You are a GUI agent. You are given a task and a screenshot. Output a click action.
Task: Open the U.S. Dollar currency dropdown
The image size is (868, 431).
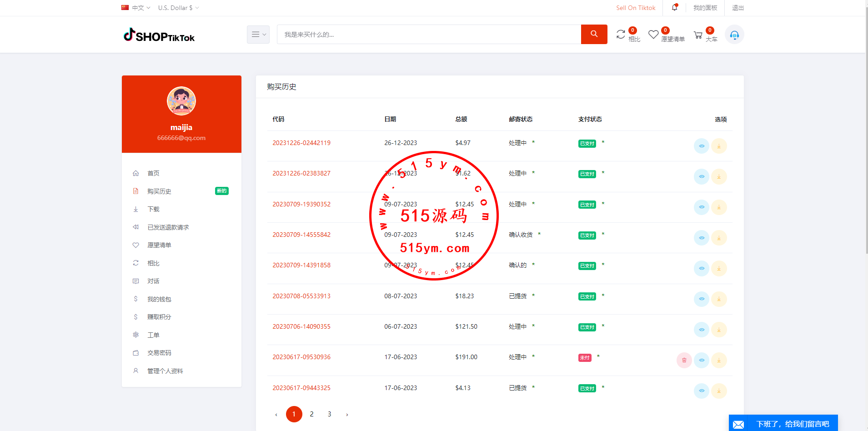[178, 8]
